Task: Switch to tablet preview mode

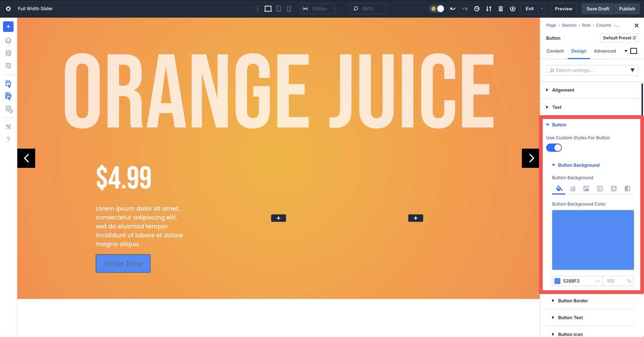Action: 278,9
